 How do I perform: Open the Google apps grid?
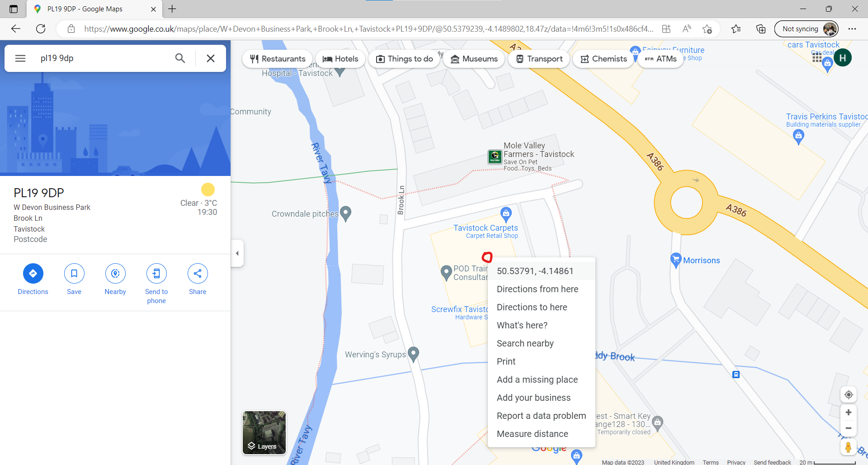817,58
